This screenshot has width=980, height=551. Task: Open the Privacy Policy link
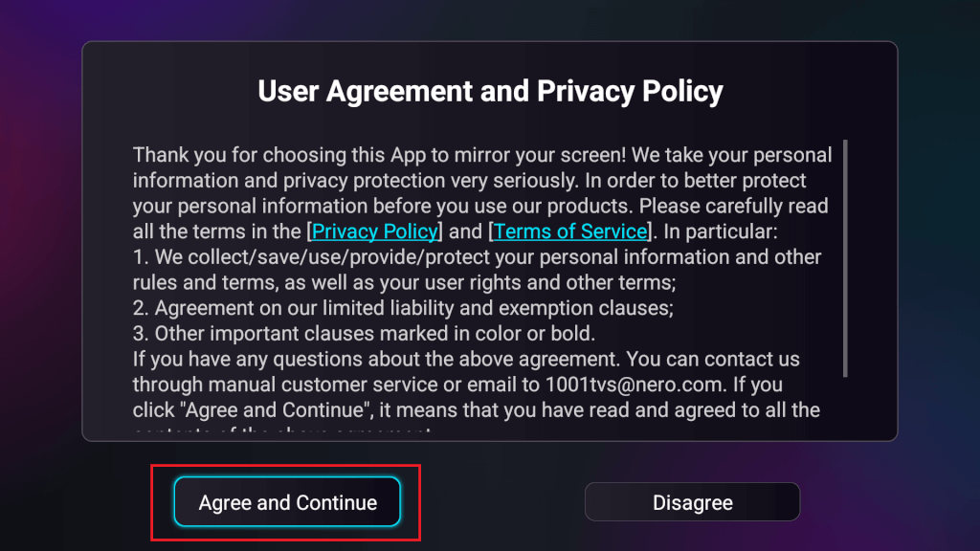coord(375,231)
